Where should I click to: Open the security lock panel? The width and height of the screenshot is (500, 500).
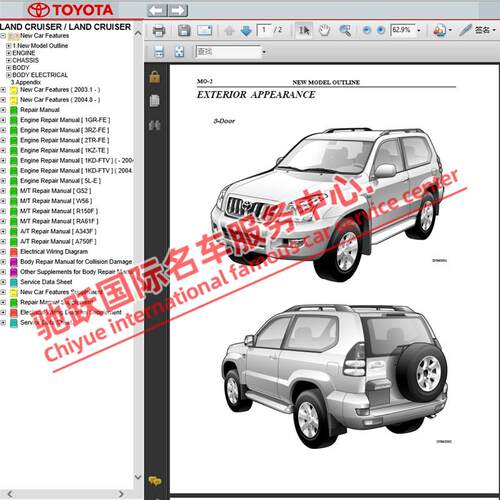[155, 77]
